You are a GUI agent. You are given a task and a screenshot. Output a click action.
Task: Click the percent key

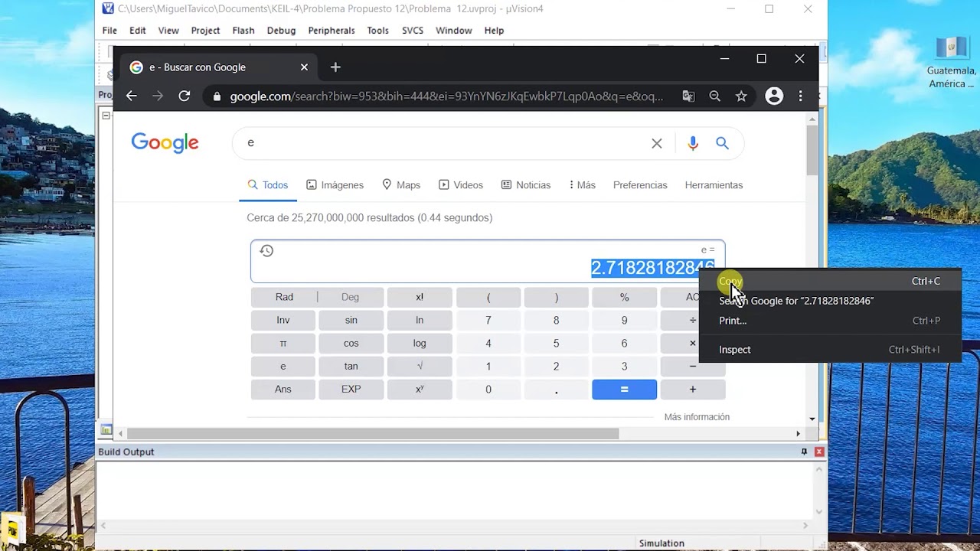624,297
